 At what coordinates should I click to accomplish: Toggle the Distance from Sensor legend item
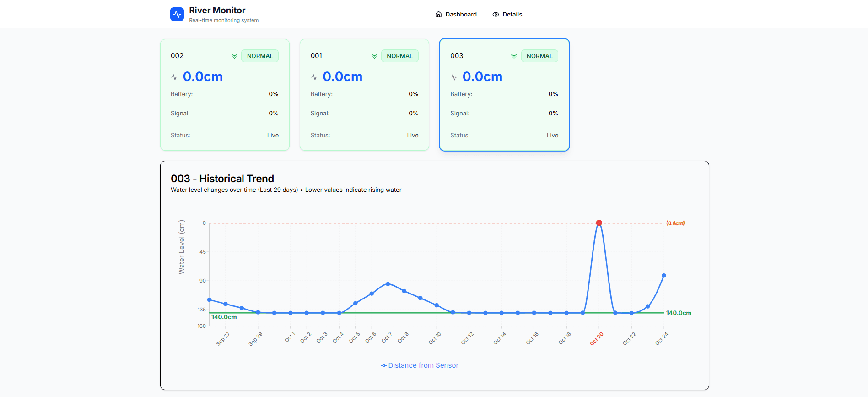[x=420, y=365]
